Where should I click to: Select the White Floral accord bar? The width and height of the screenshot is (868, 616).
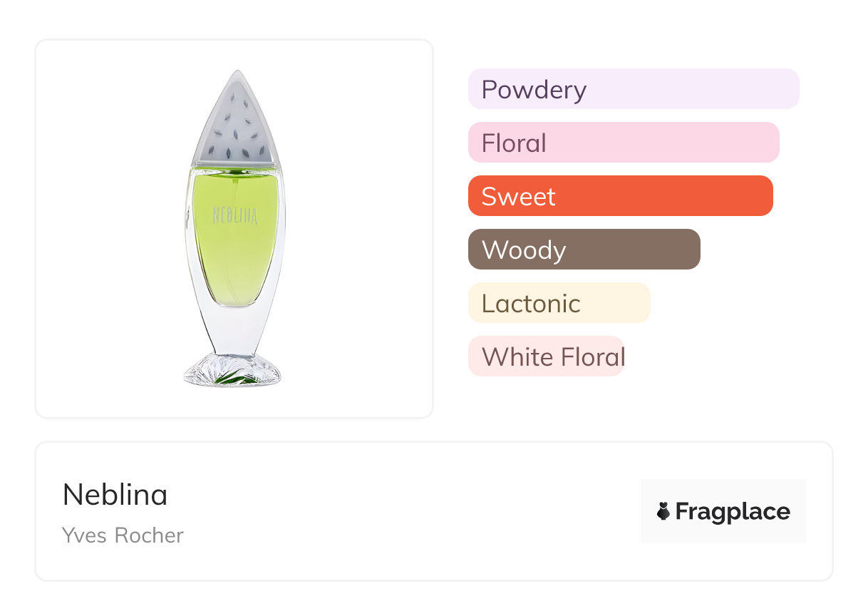tap(546, 356)
